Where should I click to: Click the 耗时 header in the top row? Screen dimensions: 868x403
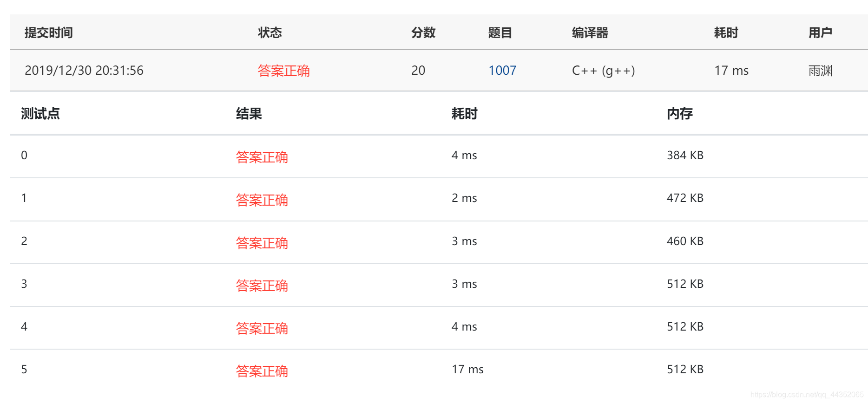pyautogui.click(x=726, y=32)
